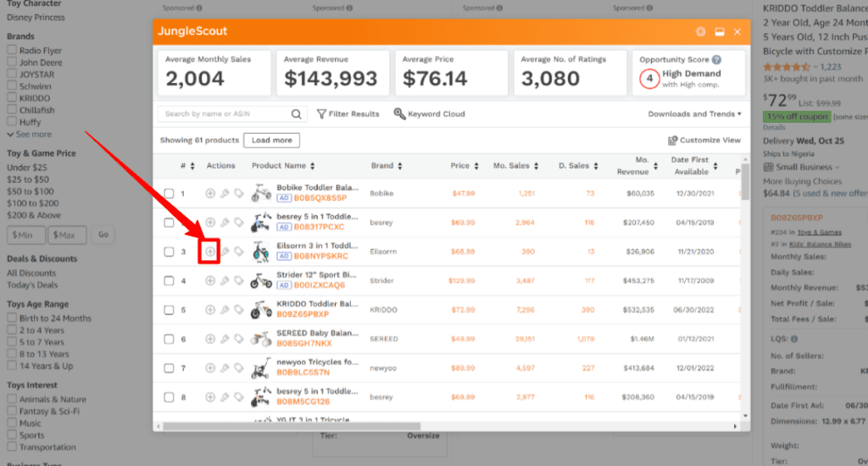
Task: Open Customize View option
Action: [x=704, y=140]
